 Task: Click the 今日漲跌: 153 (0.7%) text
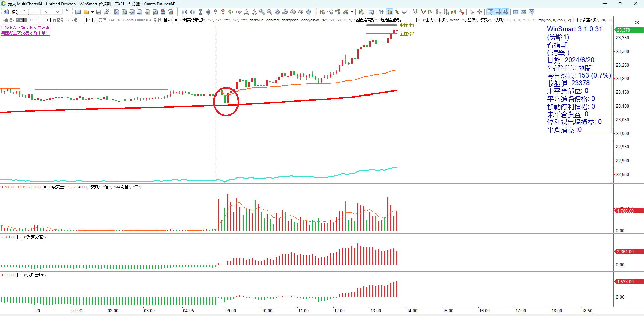click(x=579, y=75)
